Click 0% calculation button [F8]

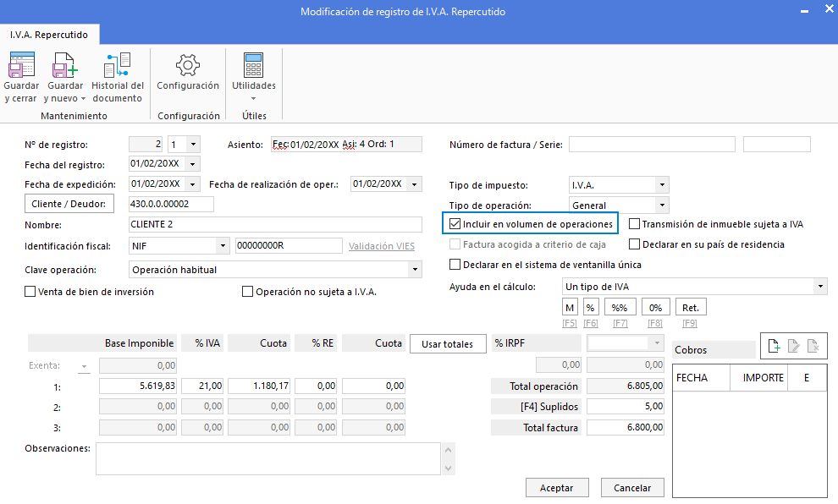(x=655, y=308)
